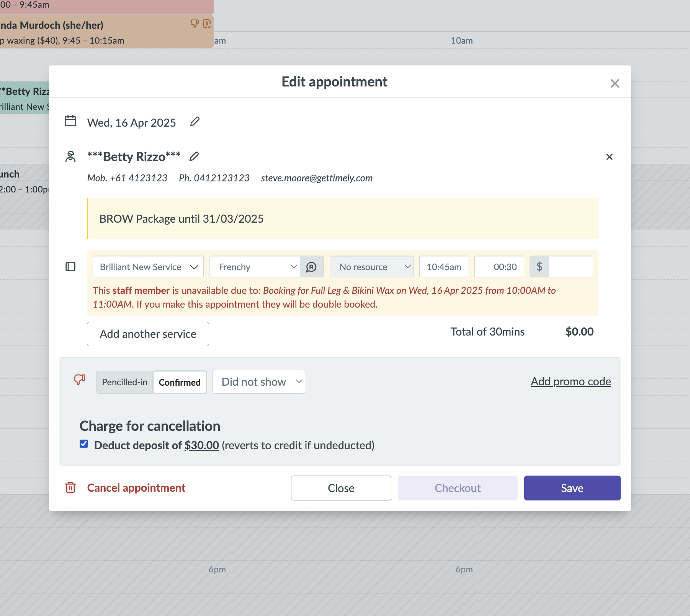Click the thumbs-down icon on Linda Murdoch's appointment

[195, 24]
